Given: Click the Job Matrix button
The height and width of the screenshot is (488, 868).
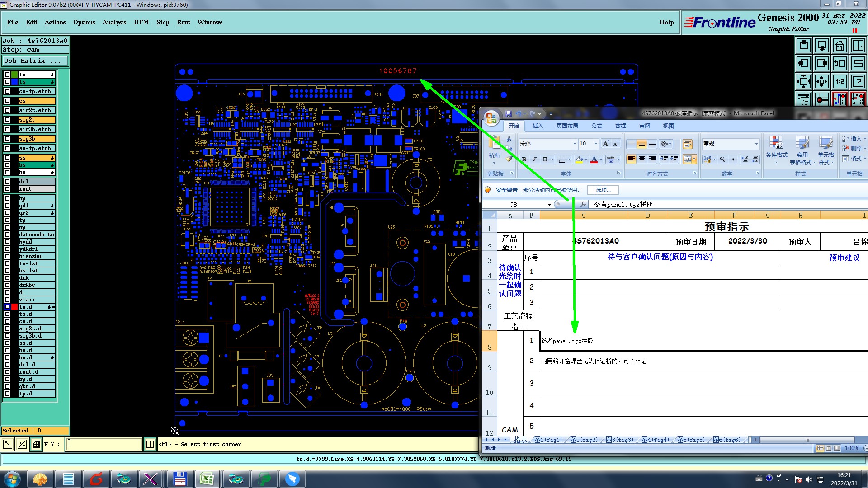Looking at the screenshot, I should tap(35, 61).
